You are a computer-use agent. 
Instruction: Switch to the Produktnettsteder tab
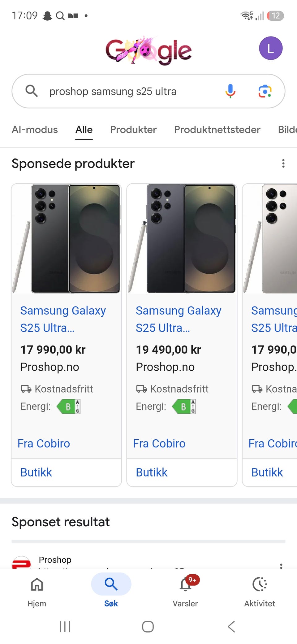click(217, 129)
